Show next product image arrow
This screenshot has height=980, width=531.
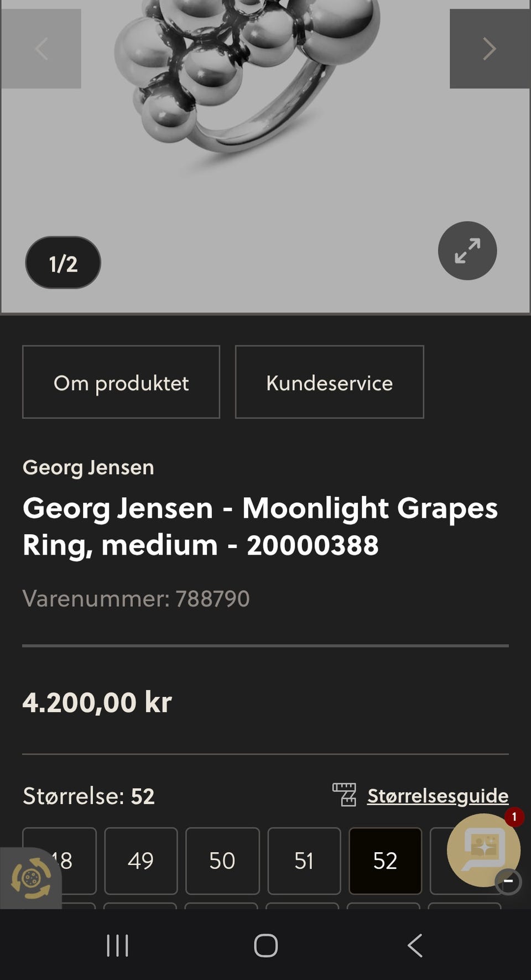click(x=490, y=49)
